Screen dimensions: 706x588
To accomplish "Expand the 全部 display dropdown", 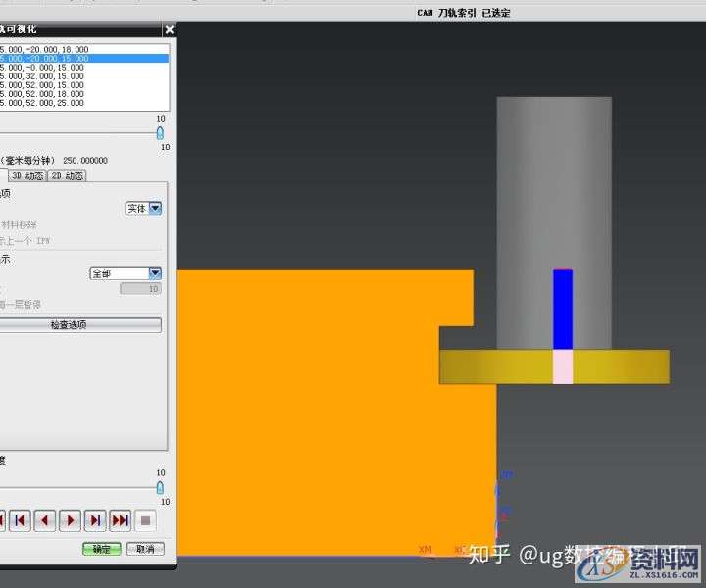I will pyautogui.click(x=155, y=273).
